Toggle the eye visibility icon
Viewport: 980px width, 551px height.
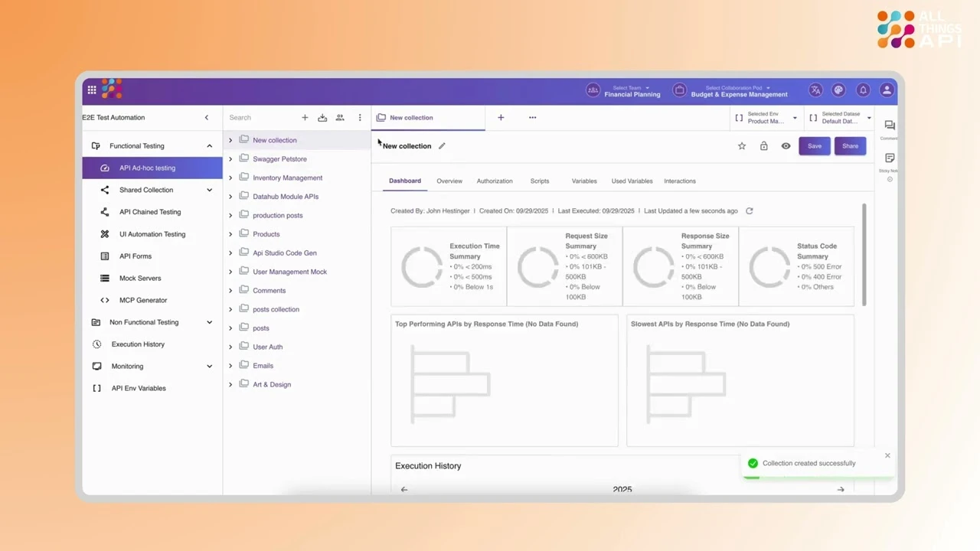786,146
